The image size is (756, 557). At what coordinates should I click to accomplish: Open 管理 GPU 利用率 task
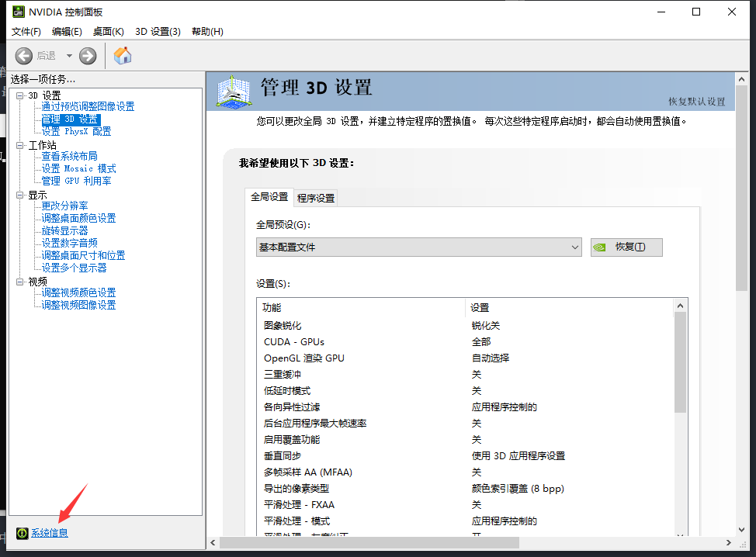pyautogui.click(x=76, y=182)
